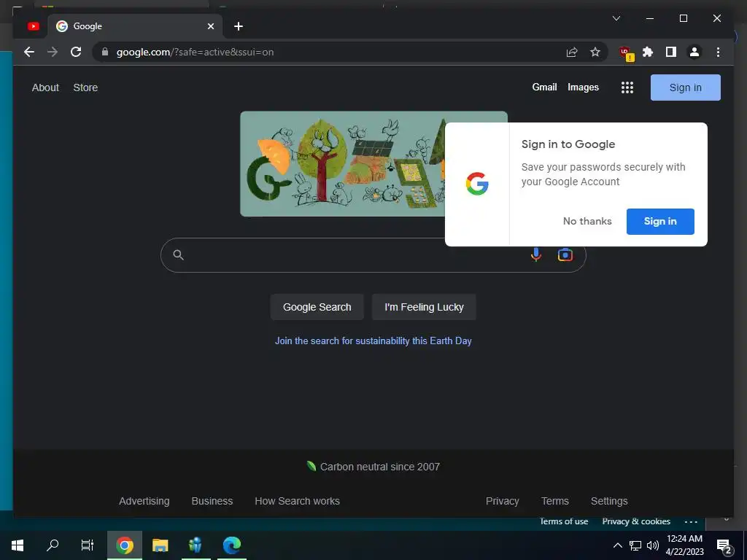The width and height of the screenshot is (747, 560).
Task: Open Chrome's three-dot menu
Action: (718, 52)
